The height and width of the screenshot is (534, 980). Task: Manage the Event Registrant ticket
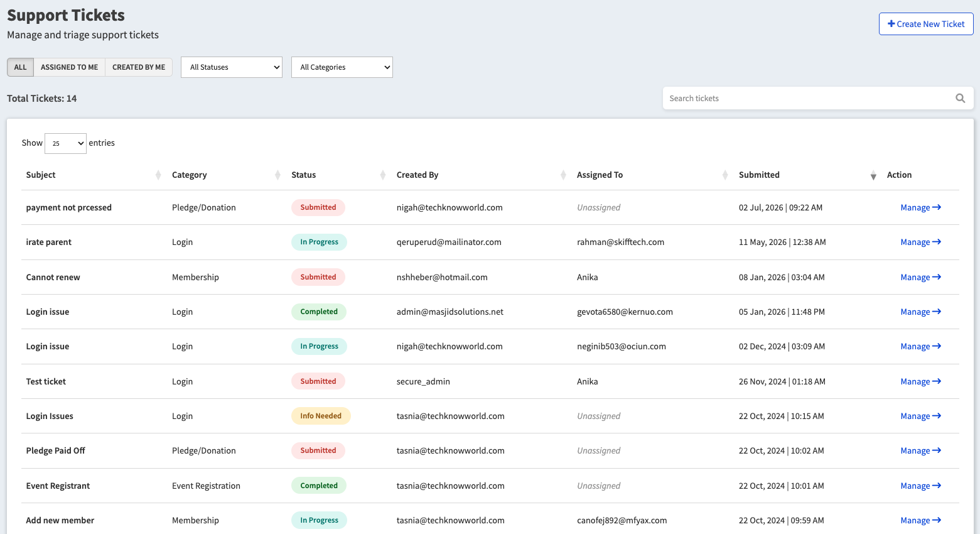coord(920,486)
